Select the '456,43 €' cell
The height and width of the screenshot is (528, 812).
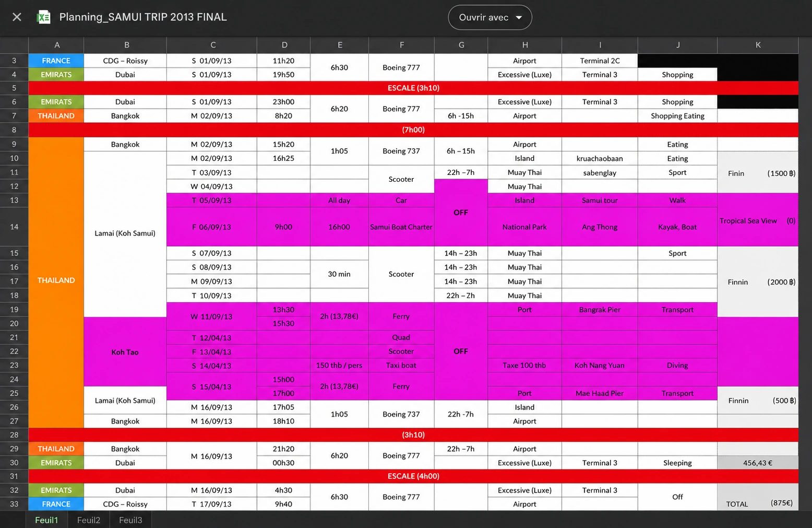(x=758, y=463)
